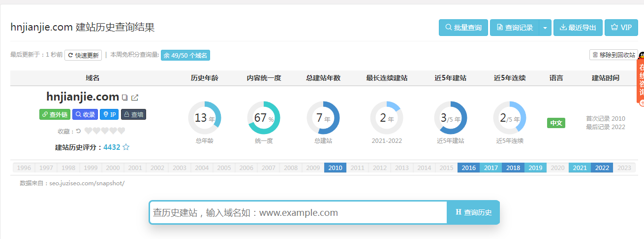Click 快速更新 quick refresh button

[83, 55]
